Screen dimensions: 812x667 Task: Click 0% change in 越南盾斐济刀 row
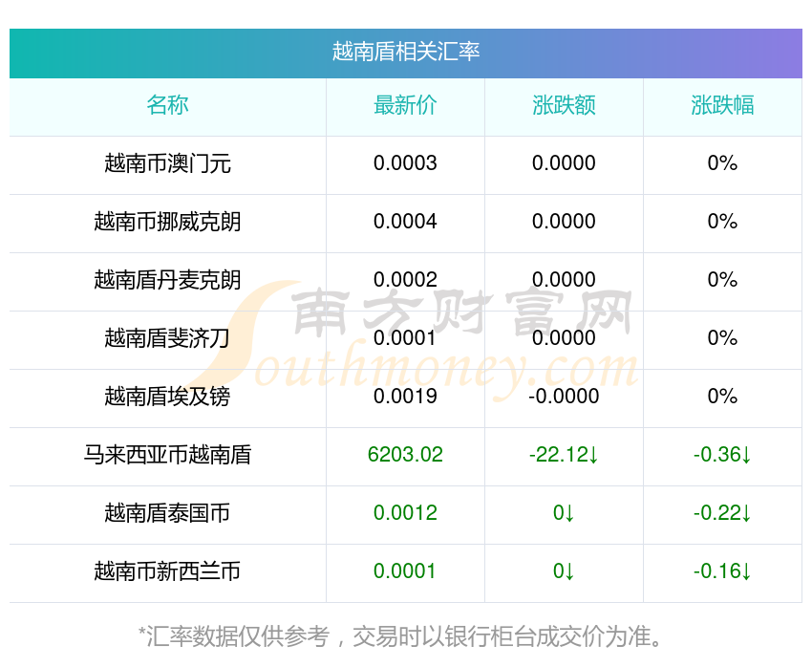[x=722, y=338]
